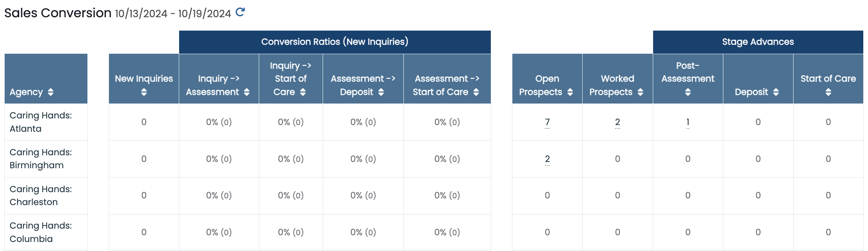Sort Assessment -> Start of Care column

pos(476,92)
